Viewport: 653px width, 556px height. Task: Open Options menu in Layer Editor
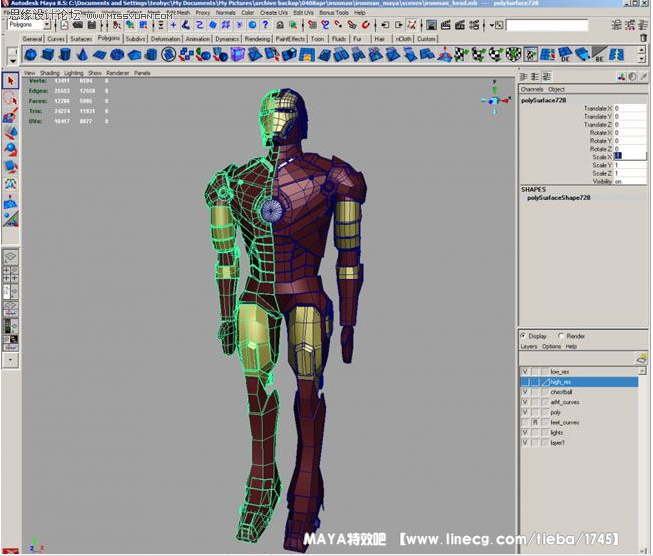(x=551, y=347)
